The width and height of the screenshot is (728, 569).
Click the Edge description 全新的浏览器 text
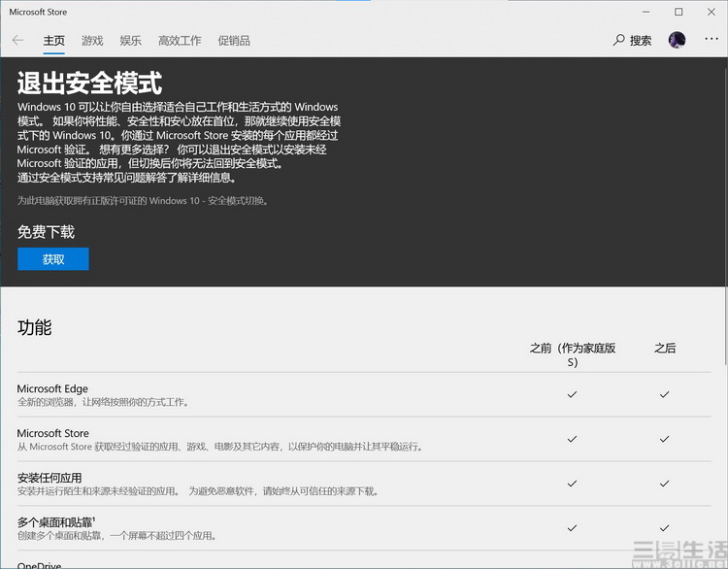pyautogui.click(x=103, y=402)
